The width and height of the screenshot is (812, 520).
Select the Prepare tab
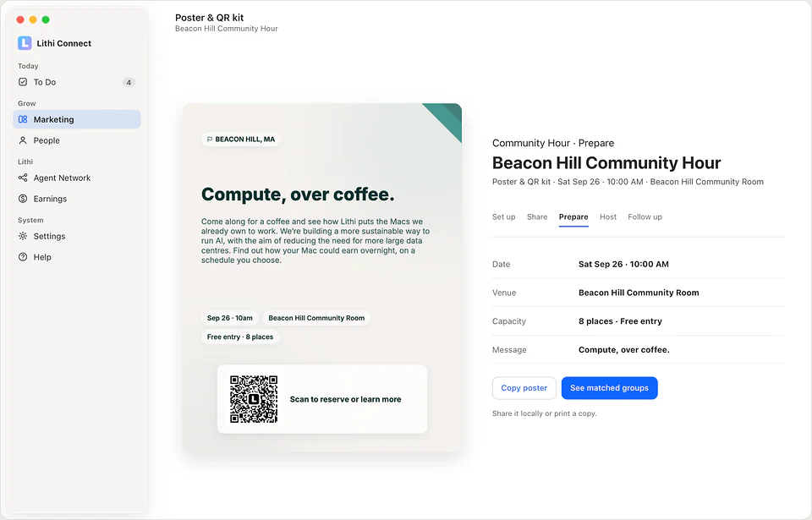tap(573, 216)
